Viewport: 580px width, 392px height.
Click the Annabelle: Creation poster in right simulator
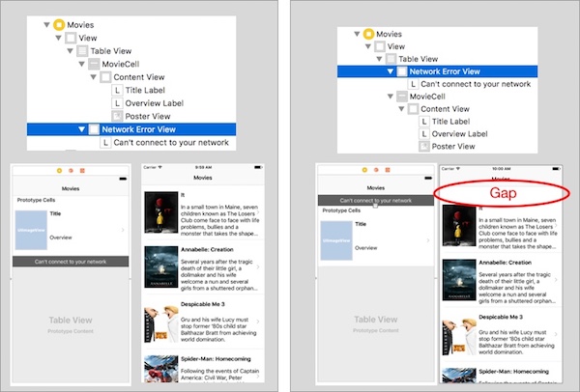[459, 280]
